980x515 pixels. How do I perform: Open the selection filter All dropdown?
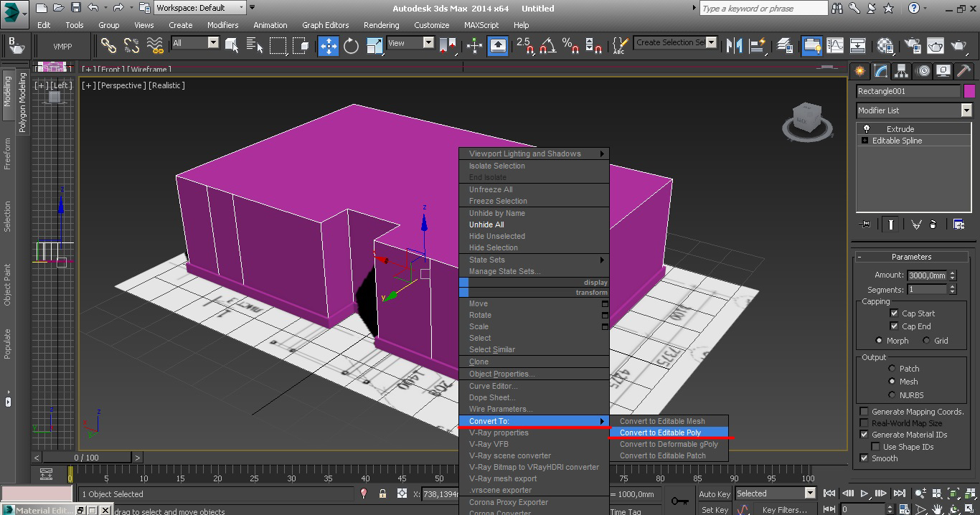[x=213, y=43]
